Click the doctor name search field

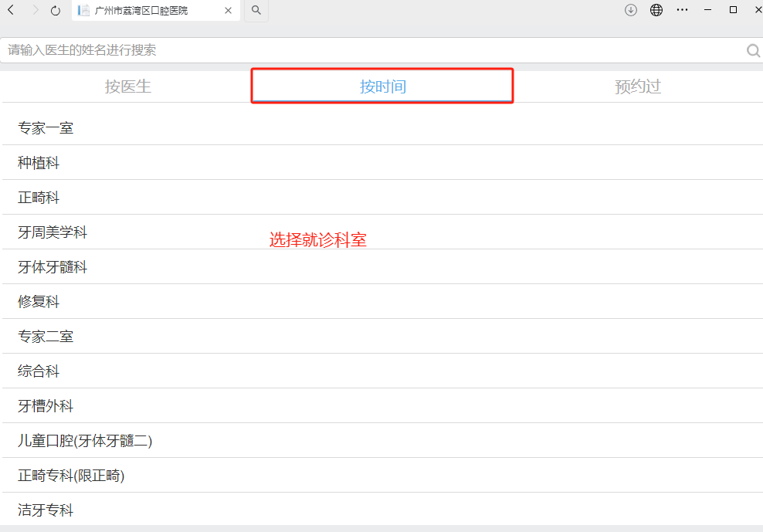(x=371, y=50)
